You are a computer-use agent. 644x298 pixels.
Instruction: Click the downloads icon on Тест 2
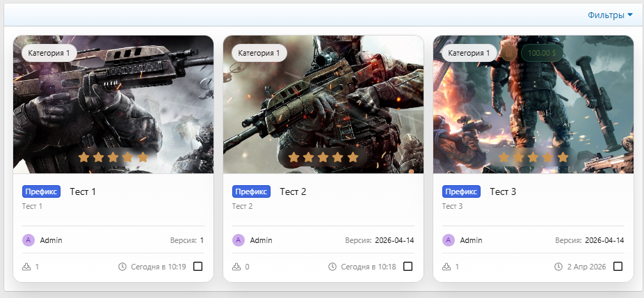(236, 267)
